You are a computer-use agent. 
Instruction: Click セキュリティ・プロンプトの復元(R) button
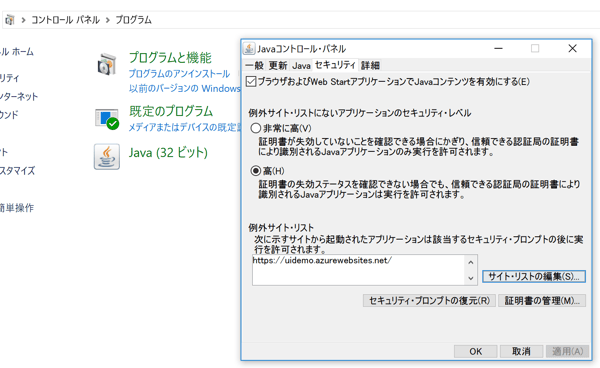coord(429,301)
